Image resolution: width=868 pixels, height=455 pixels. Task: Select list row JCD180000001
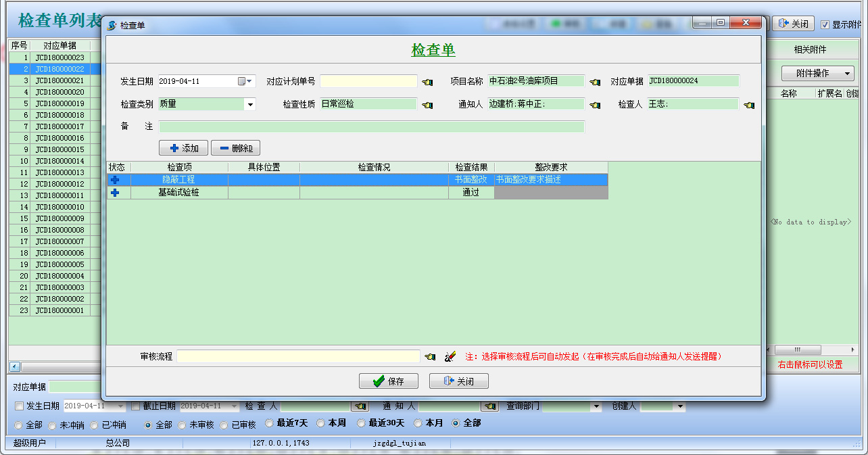[x=55, y=310]
